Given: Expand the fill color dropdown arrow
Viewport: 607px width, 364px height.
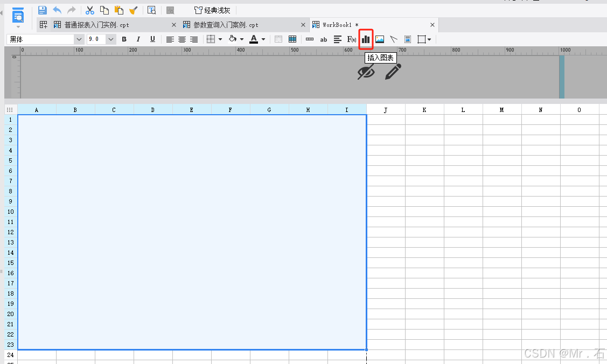Looking at the screenshot, I should [x=242, y=39].
